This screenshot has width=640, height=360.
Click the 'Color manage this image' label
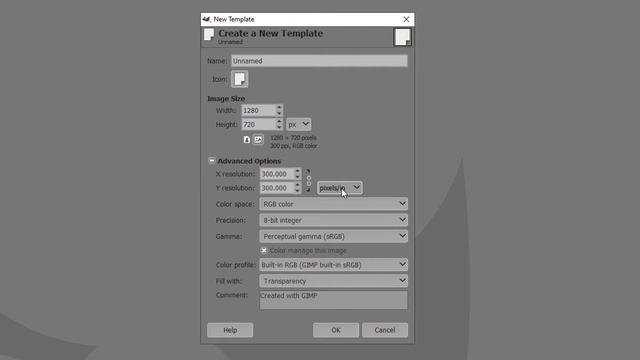[x=308, y=251]
